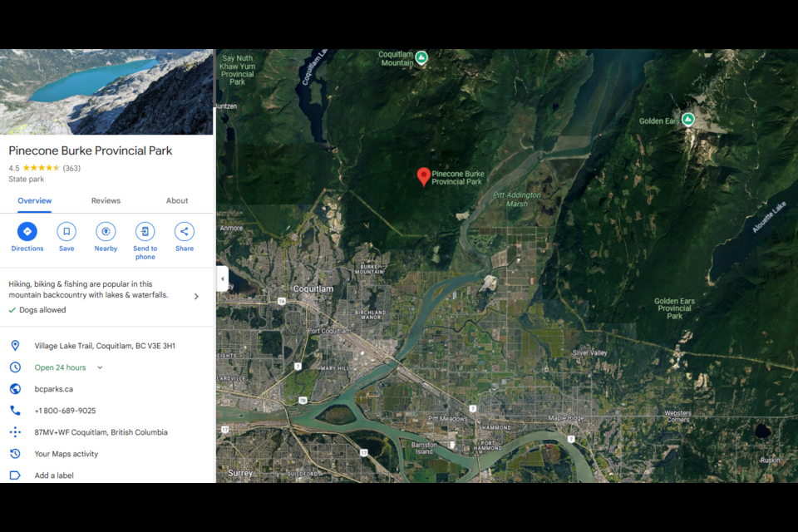
Task: Click the Pinecone Burke Provincial Park title
Action: point(90,150)
